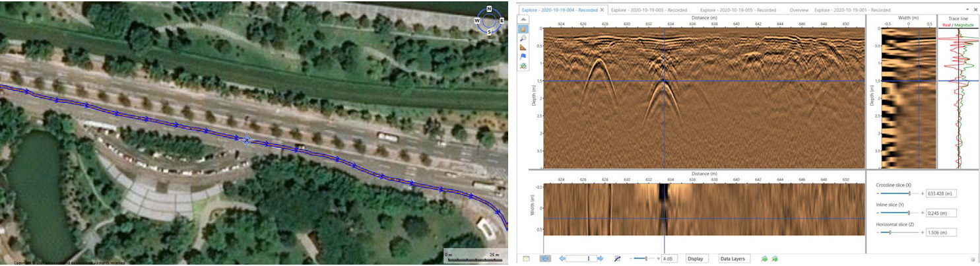Click the left scroll arrow in the bottom bar
Viewport: 980px width, 266px height.
click(x=562, y=259)
